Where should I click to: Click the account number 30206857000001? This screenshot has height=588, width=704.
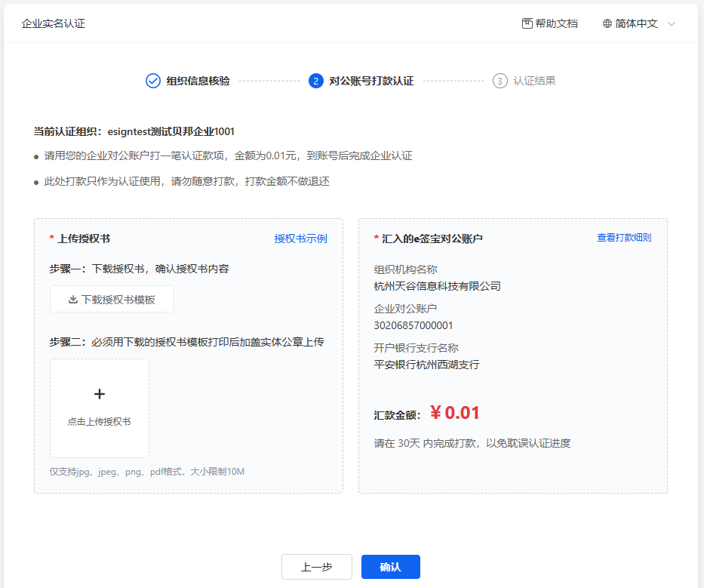413,325
